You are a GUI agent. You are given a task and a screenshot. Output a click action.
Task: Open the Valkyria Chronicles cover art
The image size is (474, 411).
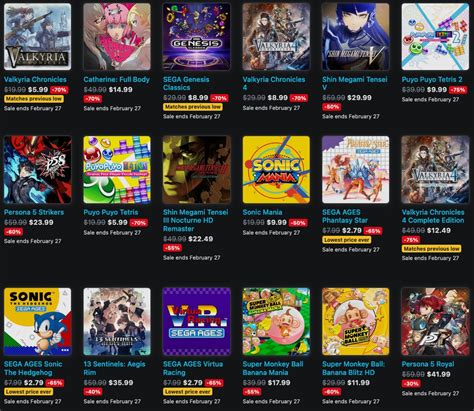point(37,37)
